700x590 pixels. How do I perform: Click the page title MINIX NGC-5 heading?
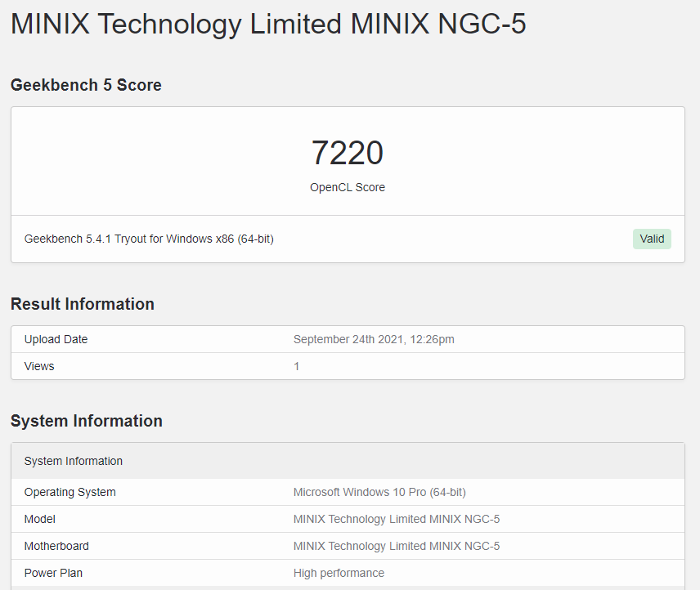click(x=268, y=24)
